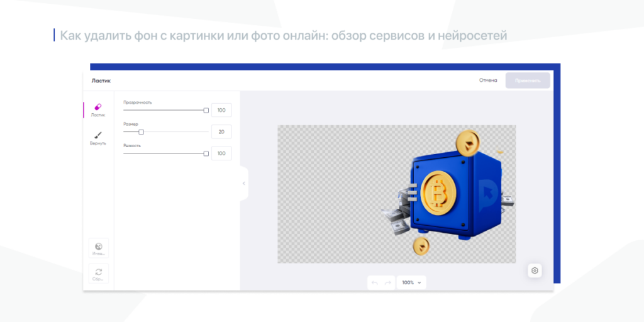Click the article title about removing backgrounds
The width and height of the screenshot is (644, 322).
pos(284,35)
